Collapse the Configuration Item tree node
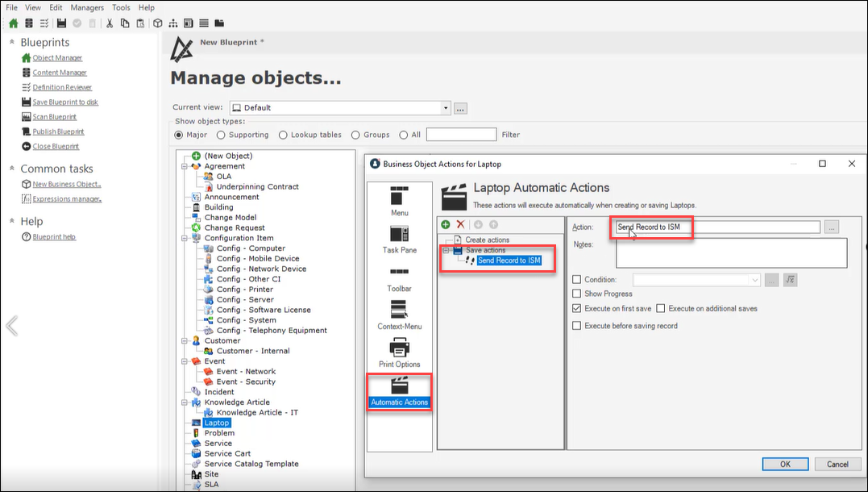Viewport: 868px width, 492px height. (185, 238)
